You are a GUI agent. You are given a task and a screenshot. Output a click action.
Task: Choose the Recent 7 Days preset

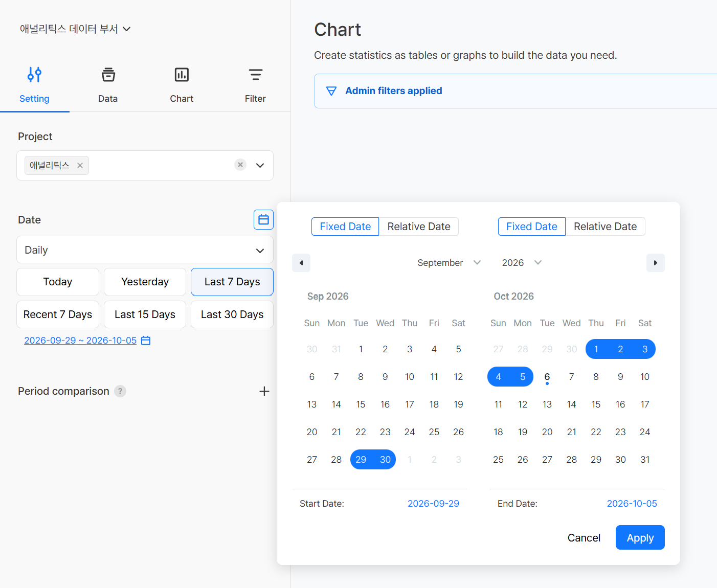coord(58,314)
